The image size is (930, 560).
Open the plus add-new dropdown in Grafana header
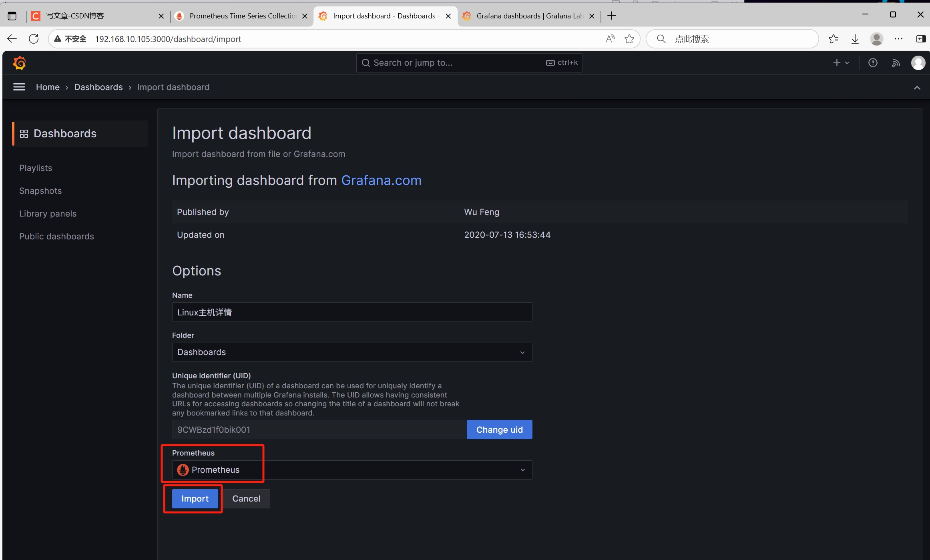841,63
